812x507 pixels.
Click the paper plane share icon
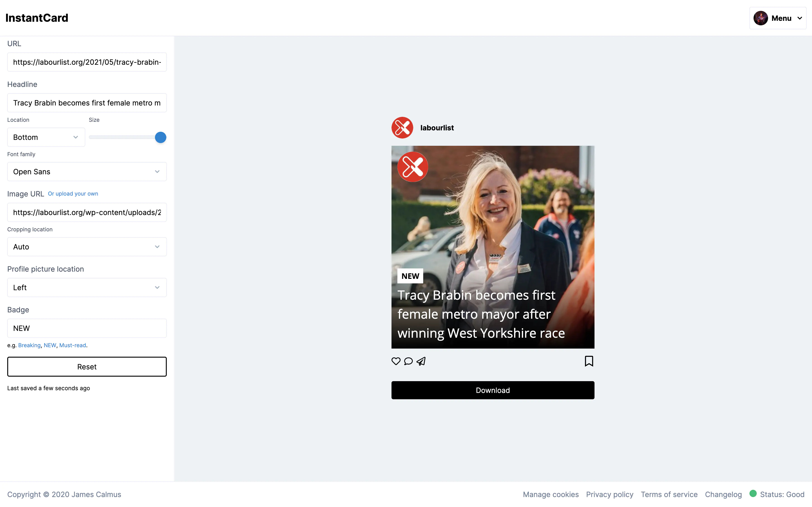point(421,361)
